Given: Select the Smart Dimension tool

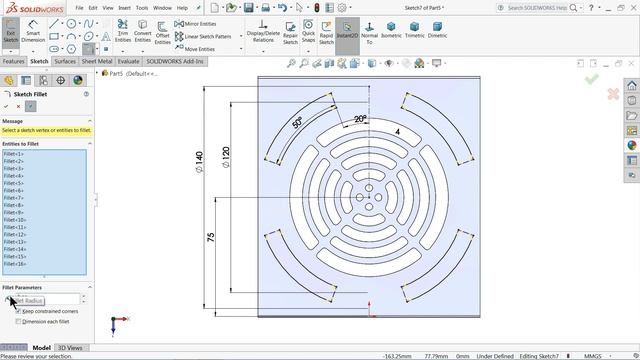Looking at the screenshot, I should pyautogui.click(x=33, y=32).
